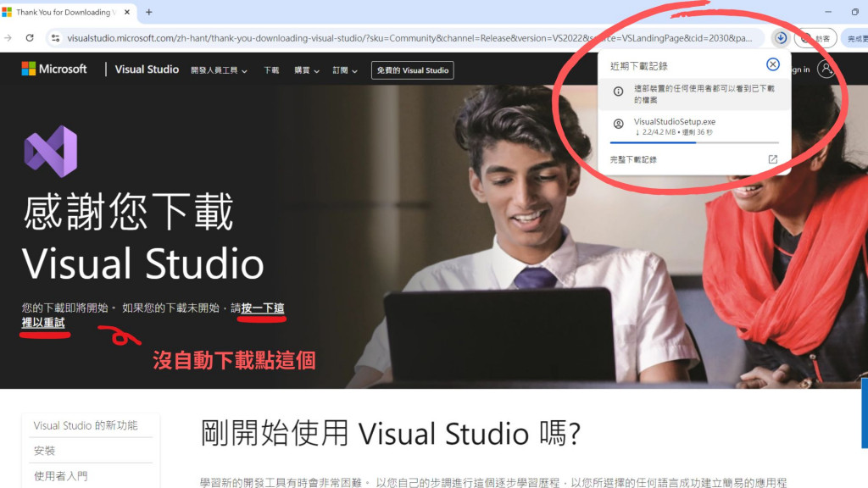Expand the 購買 dropdown menu
Image resolution: width=868 pixels, height=488 pixels.
click(x=307, y=70)
